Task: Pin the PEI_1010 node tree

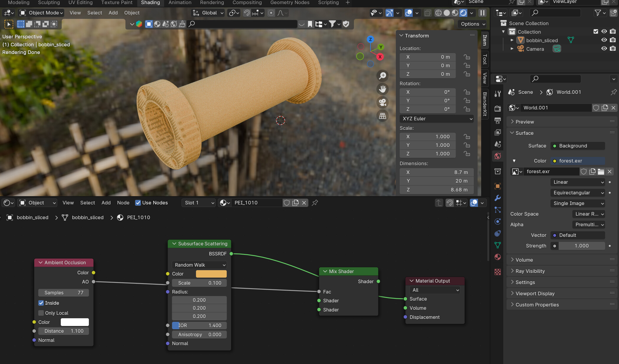Action: point(315,203)
